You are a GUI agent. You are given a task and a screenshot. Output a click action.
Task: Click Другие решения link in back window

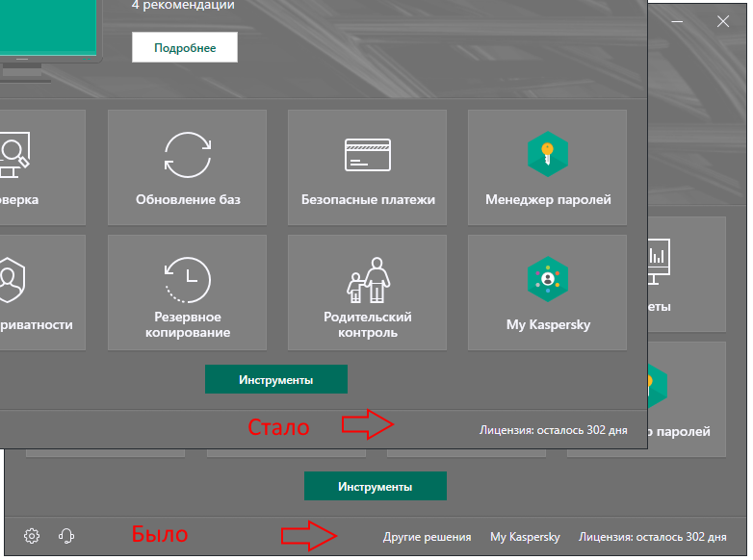[427, 537]
